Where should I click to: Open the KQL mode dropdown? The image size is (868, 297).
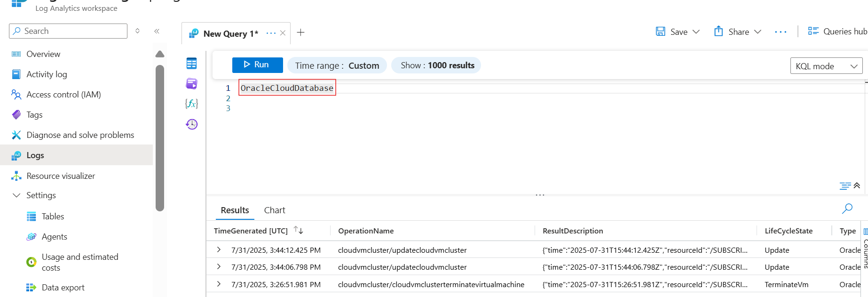826,66
